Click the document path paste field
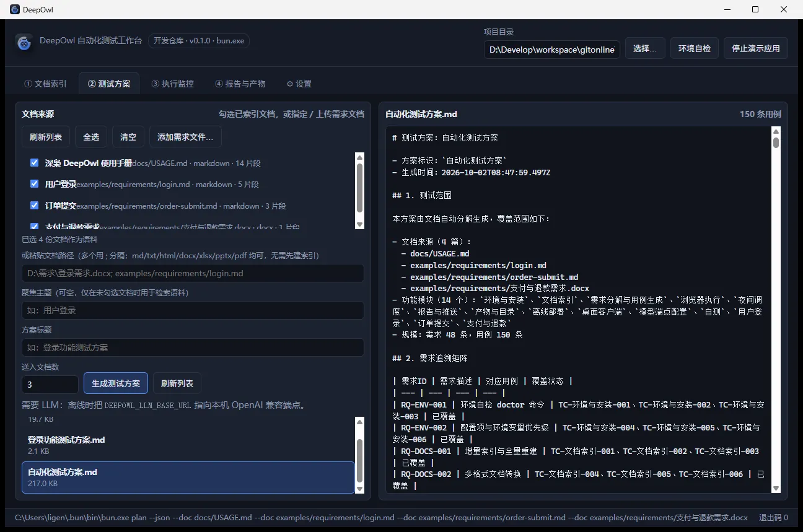This screenshot has width=803, height=532. [193, 273]
